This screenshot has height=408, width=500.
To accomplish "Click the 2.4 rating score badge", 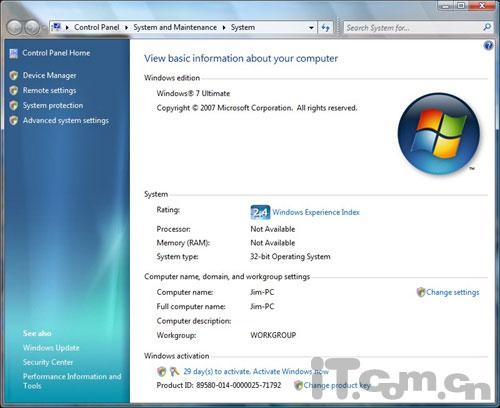I will (260, 212).
